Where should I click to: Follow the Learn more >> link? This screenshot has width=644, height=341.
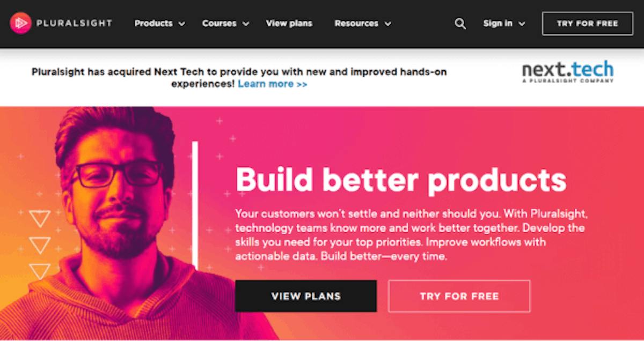coord(273,84)
